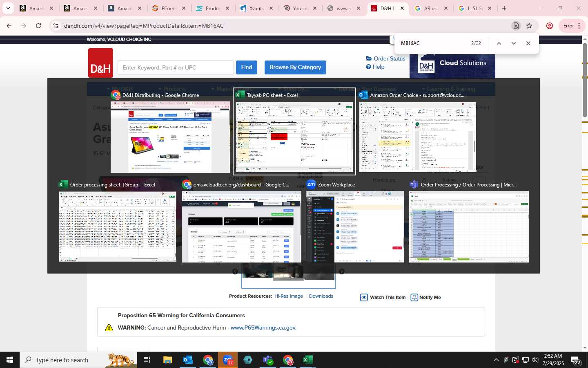The width and height of the screenshot is (588, 368).
Task: Open Excel from taskbar
Action: [x=308, y=360]
